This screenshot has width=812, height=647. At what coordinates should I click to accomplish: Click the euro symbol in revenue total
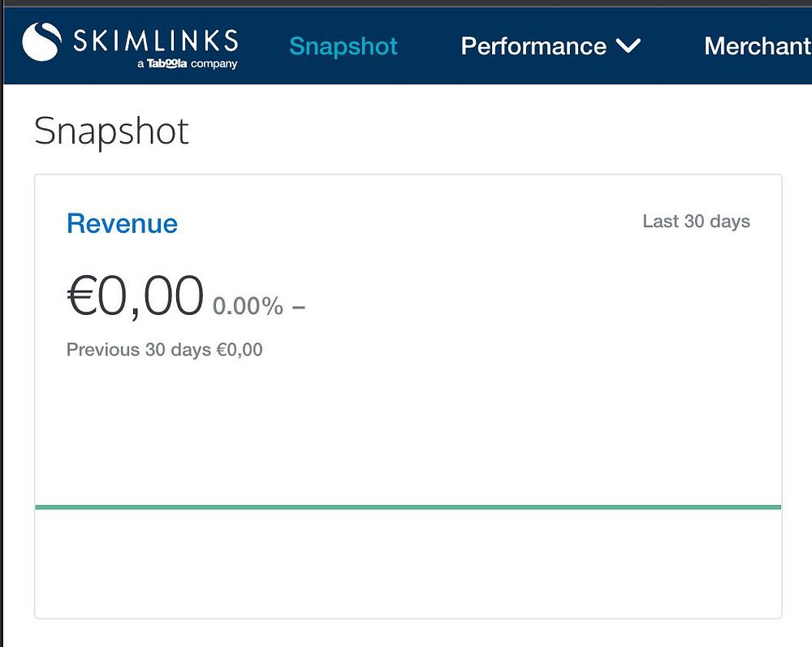(81, 296)
